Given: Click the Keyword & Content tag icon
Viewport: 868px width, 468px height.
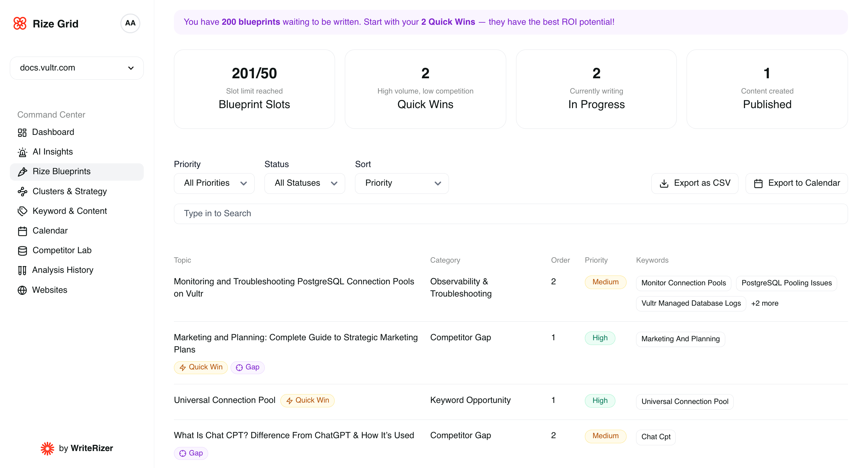Looking at the screenshot, I should [22, 211].
